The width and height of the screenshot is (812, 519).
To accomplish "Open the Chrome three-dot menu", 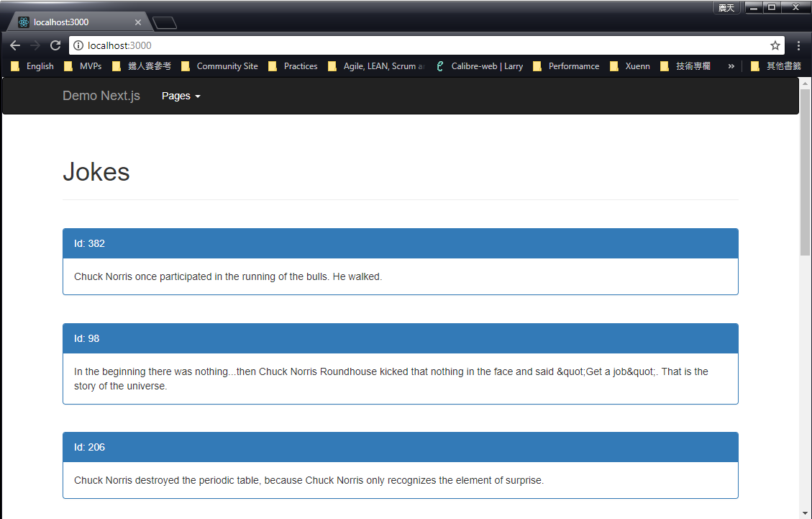I will 798,45.
